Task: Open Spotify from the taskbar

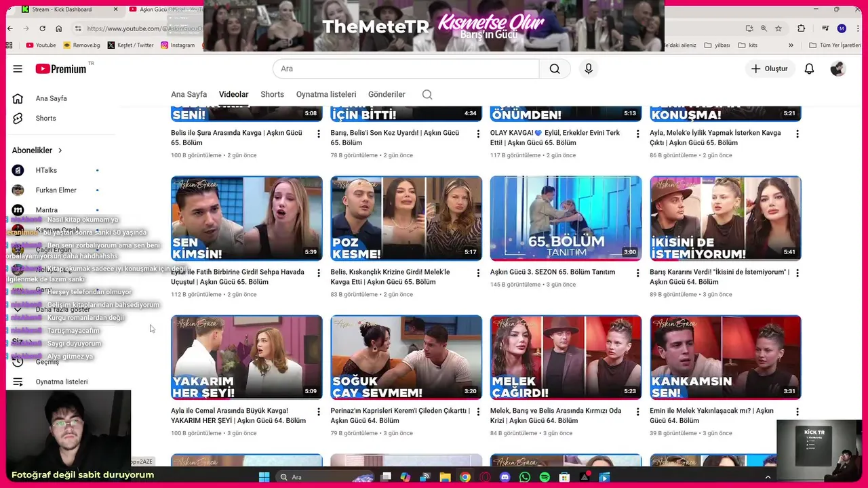Action: 545,477
